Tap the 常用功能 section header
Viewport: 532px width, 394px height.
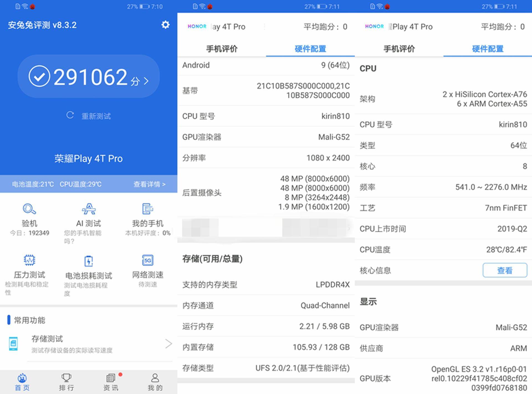pos(29,320)
